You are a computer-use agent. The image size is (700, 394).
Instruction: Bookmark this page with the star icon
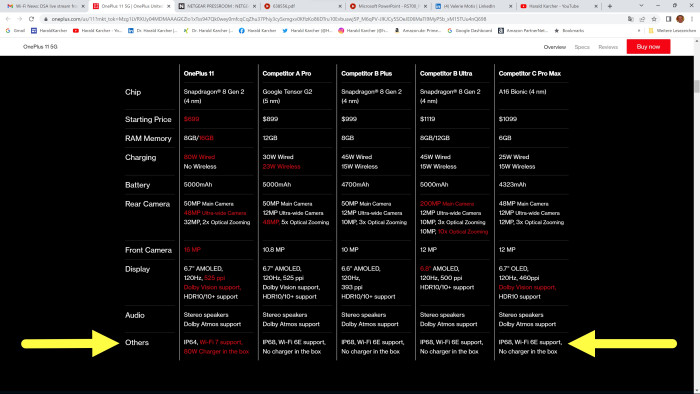654,19
